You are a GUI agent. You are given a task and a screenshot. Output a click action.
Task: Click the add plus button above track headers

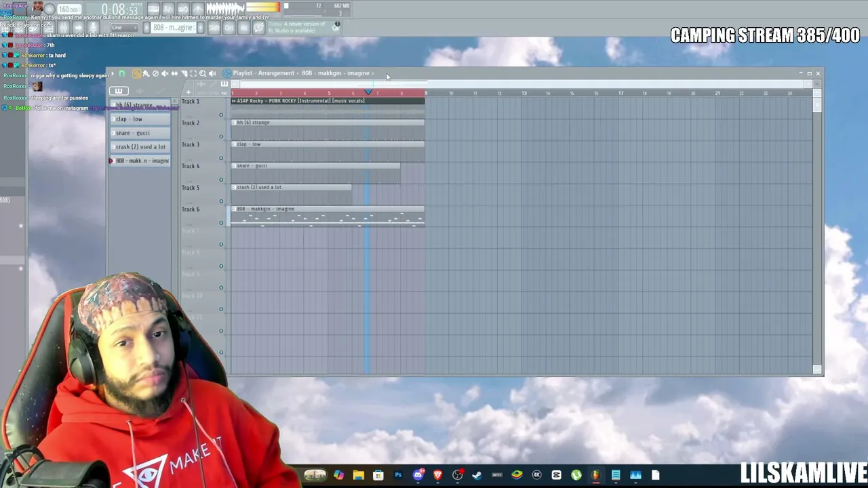[x=189, y=91]
